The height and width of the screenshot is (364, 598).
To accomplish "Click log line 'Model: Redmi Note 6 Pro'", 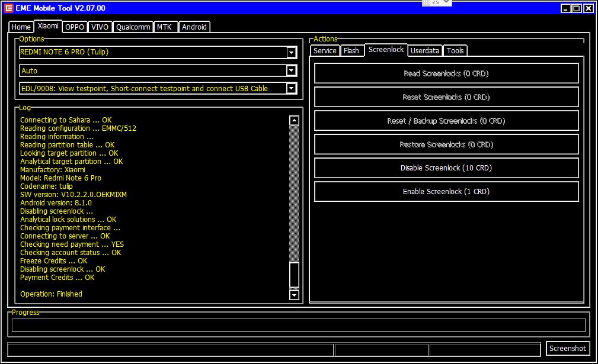I will tap(60, 178).
